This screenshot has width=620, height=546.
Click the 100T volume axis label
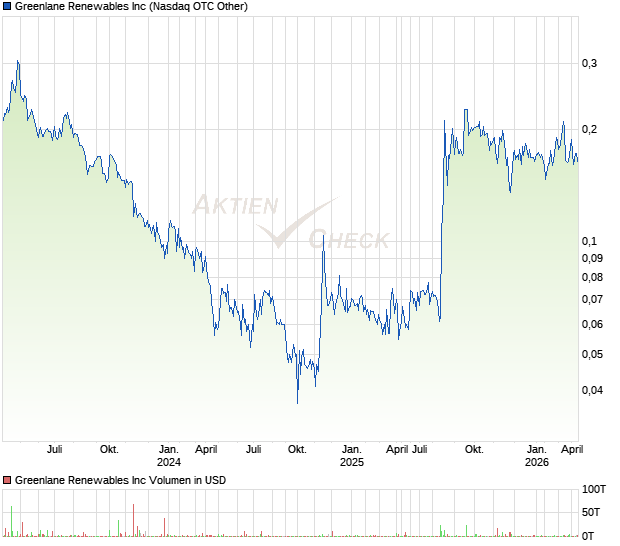(594, 489)
